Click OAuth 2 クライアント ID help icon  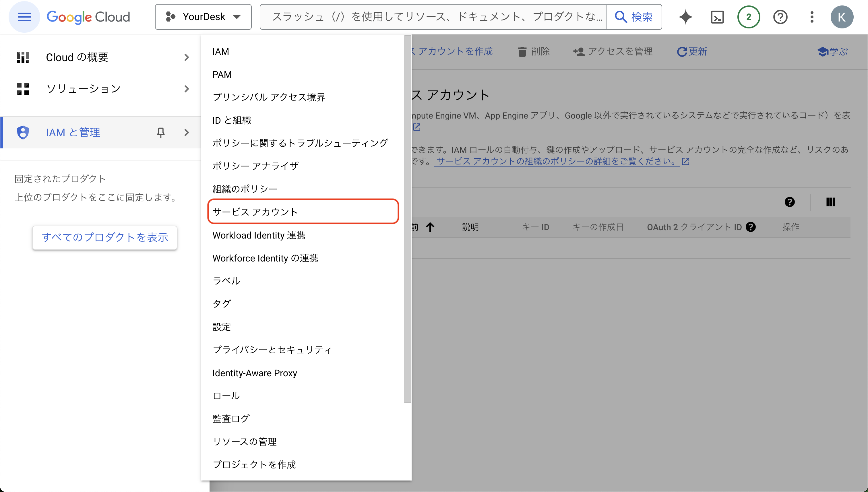pyautogui.click(x=750, y=227)
